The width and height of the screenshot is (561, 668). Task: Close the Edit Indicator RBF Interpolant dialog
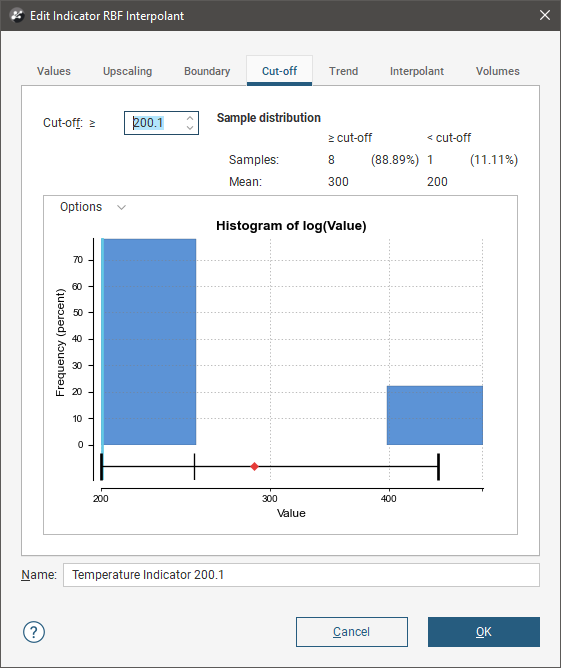click(x=544, y=15)
